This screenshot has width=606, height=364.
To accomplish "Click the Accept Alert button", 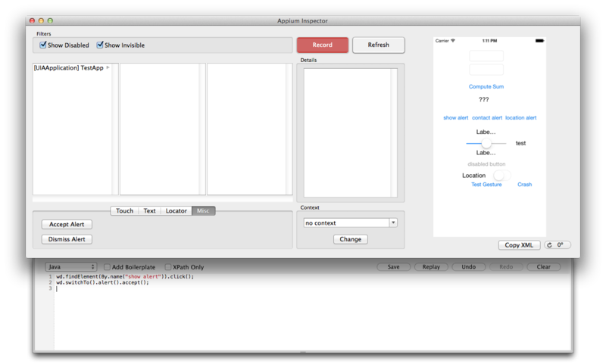I will click(x=67, y=224).
